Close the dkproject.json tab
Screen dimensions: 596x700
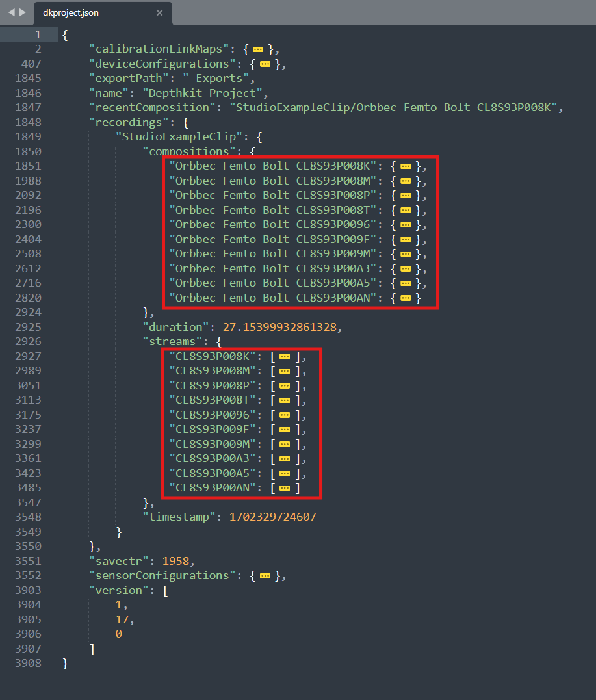coord(160,13)
